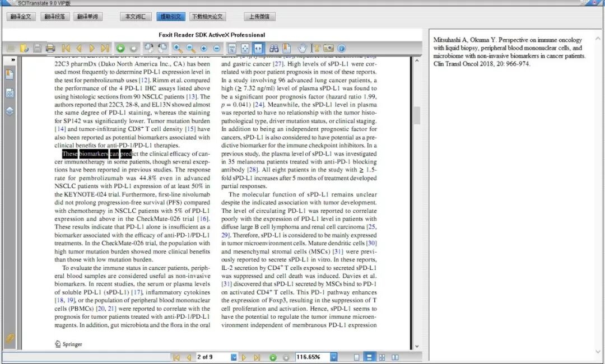
Task: Click the PDF vertical scrollbar thumb
Action: click(x=417, y=116)
